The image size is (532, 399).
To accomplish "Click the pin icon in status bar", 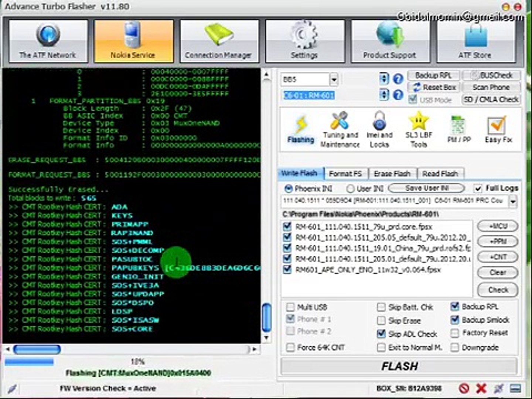I will tap(498, 388).
